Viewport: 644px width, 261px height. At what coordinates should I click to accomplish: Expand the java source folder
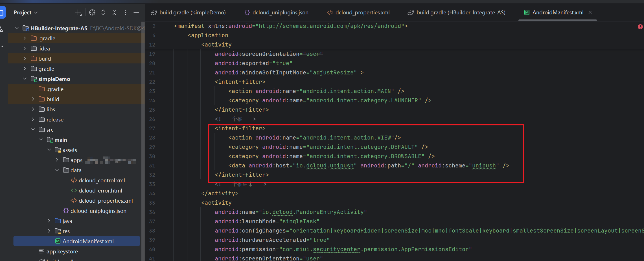[49, 221]
